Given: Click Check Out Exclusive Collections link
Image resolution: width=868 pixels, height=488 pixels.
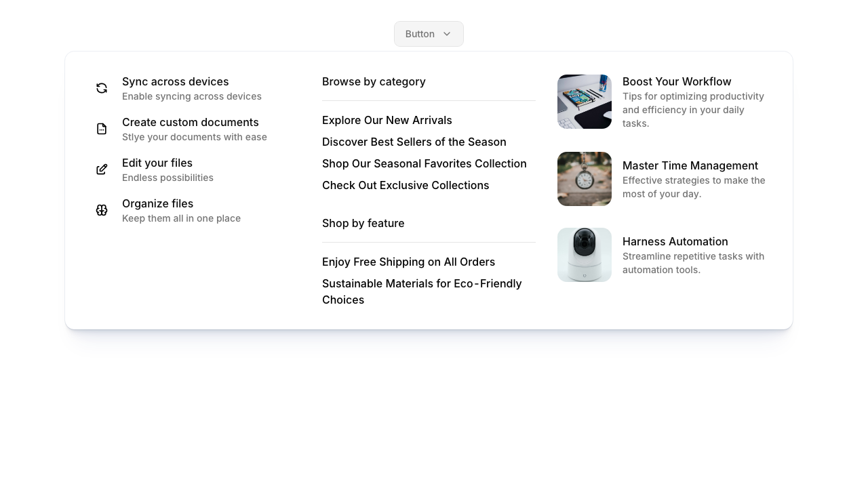Looking at the screenshot, I should 405,186.
